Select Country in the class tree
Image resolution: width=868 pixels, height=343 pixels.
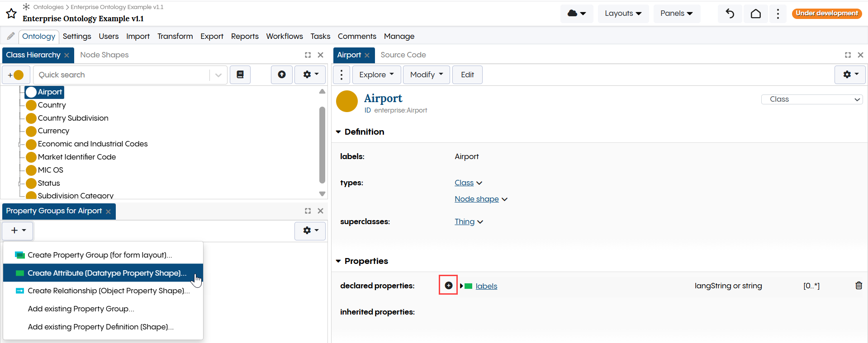52,105
